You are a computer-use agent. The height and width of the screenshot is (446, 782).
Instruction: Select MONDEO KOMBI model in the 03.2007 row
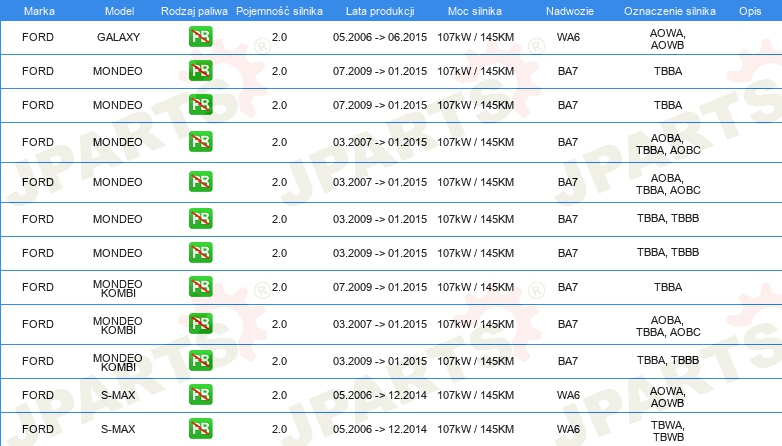pos(118,325)
